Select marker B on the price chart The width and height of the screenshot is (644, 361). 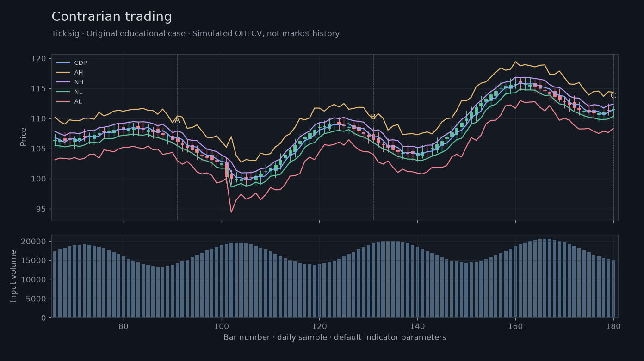pos(373,117)
